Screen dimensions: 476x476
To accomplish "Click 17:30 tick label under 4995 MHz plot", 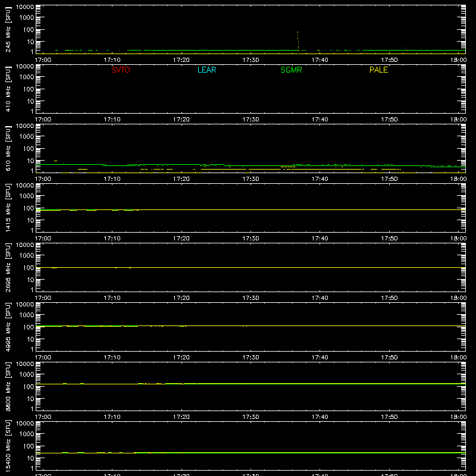I will point(250,358).
